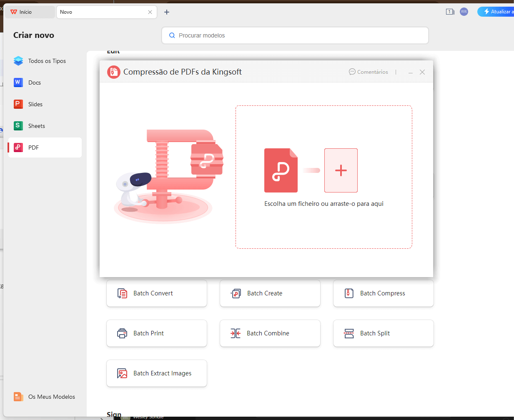Click the Comentários speech bubble icon

click(x=352, y=72)
